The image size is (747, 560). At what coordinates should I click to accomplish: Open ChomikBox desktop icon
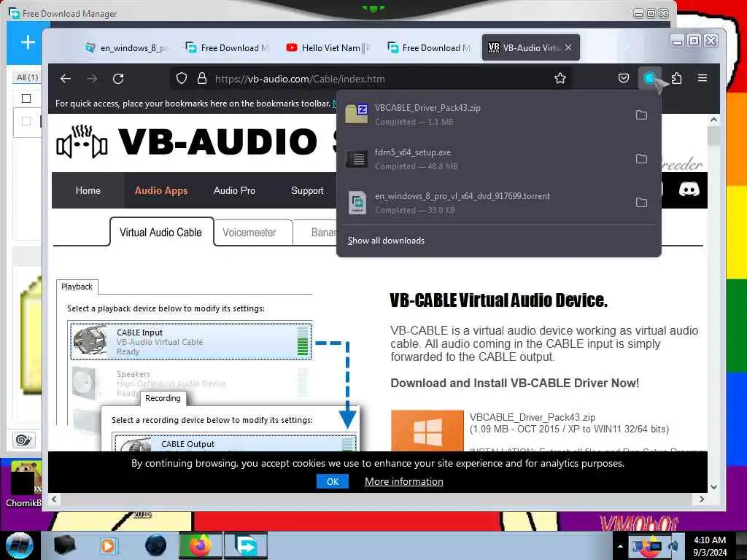click(24, 485)
